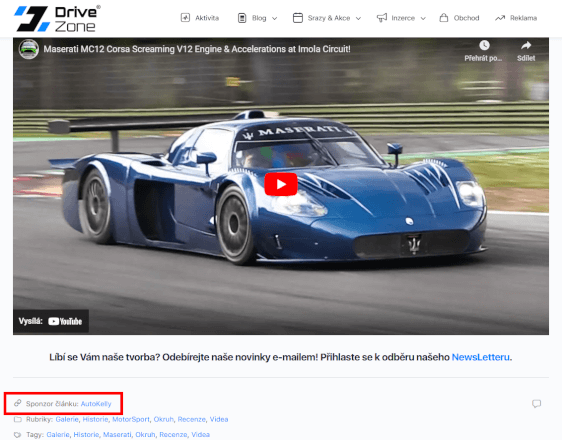This screenshot has height=440, width=562.
Task: Click the watch later clock icon
Action: (x=484, y=45)
